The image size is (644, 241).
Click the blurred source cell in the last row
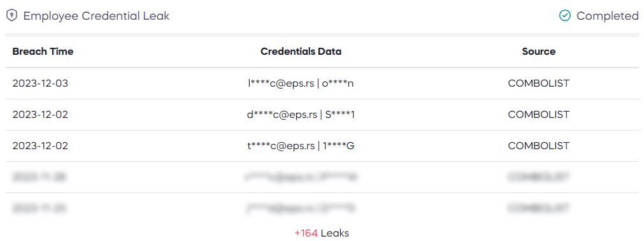click(539, 208)
